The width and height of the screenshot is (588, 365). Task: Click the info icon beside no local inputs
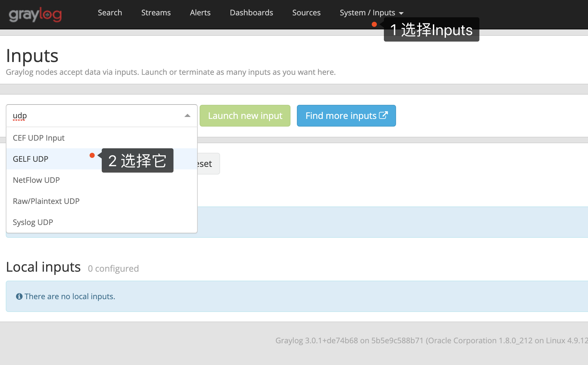(19, 297)
